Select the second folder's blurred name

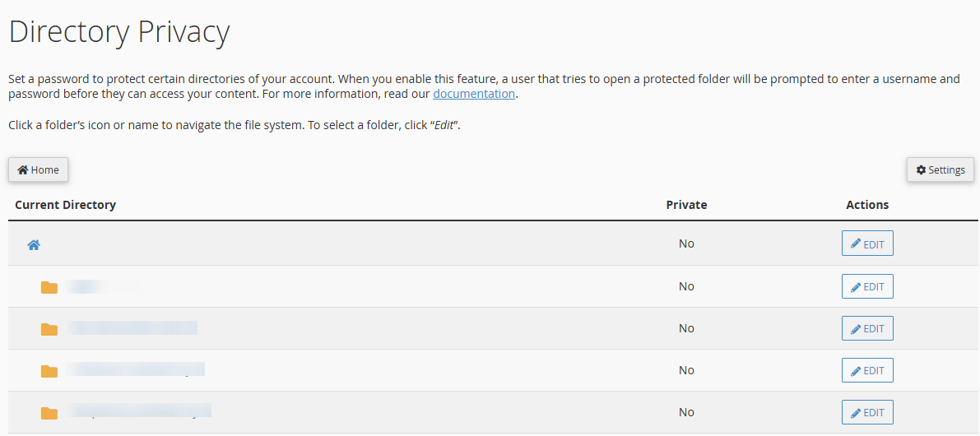132,328
